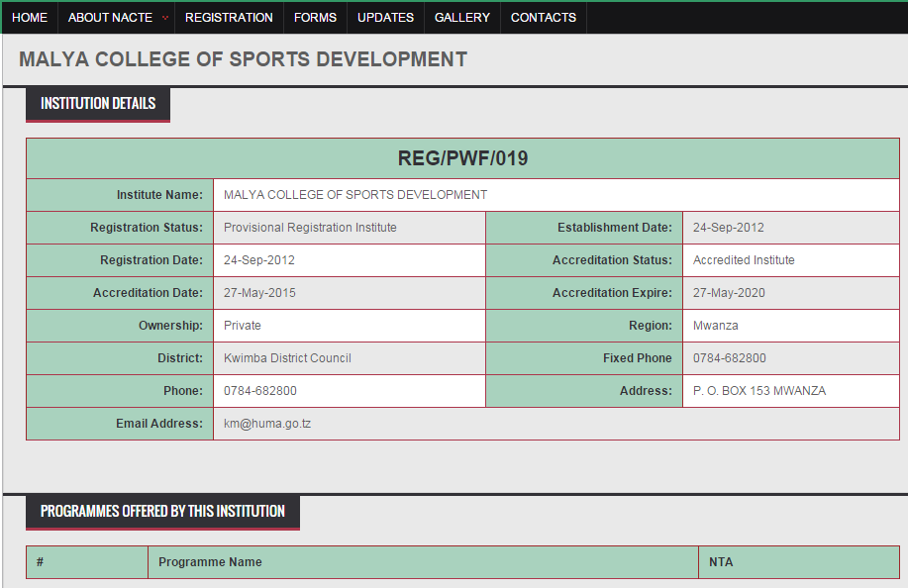Image resolution: width=908 pixels, height=588 pixels.
Task: Click the Address label
Action: (x=646, y=391)
